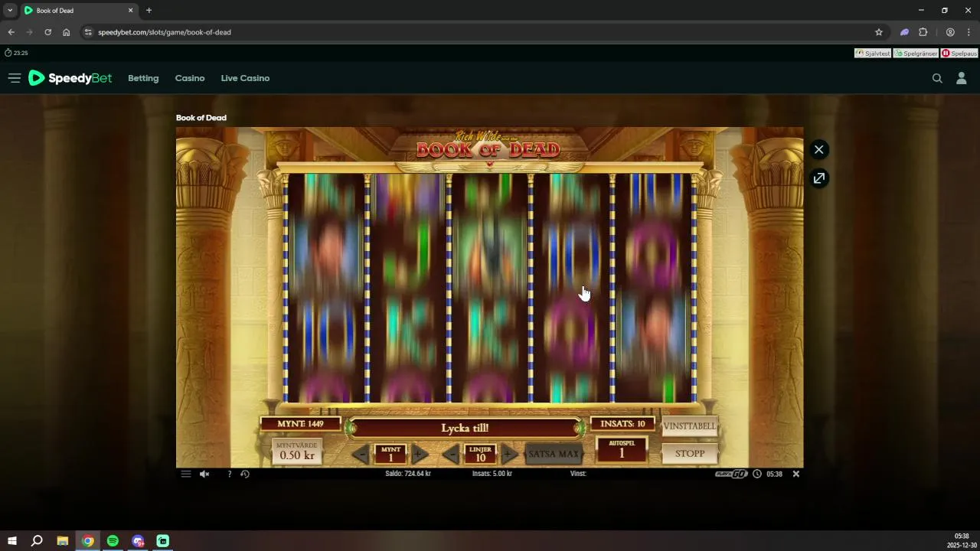
Task: Open the Chrome extensions puzzle icon
Action: click(923, 32)
